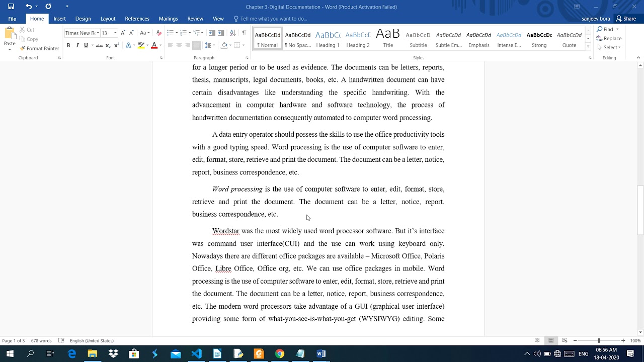The height and width of the screenshot is (362, 644).
Task: Shrink font size with the decrease font icon
Action: click(x=131, y=33)
